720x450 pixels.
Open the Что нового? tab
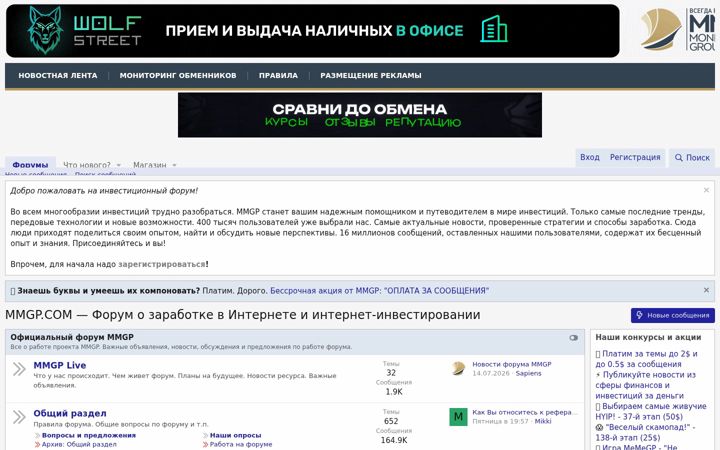(x=87, y=164)
